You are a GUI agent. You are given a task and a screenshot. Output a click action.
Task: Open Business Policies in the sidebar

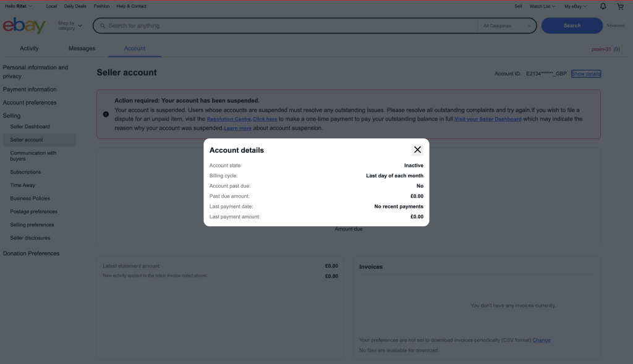coord(30,198)
